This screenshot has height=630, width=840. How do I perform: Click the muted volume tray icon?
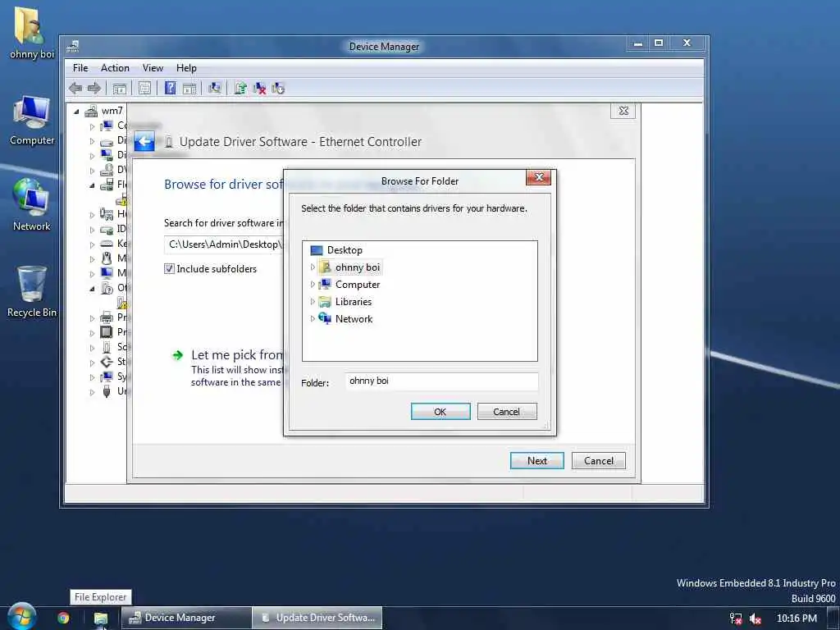click(x=756, y=619)
